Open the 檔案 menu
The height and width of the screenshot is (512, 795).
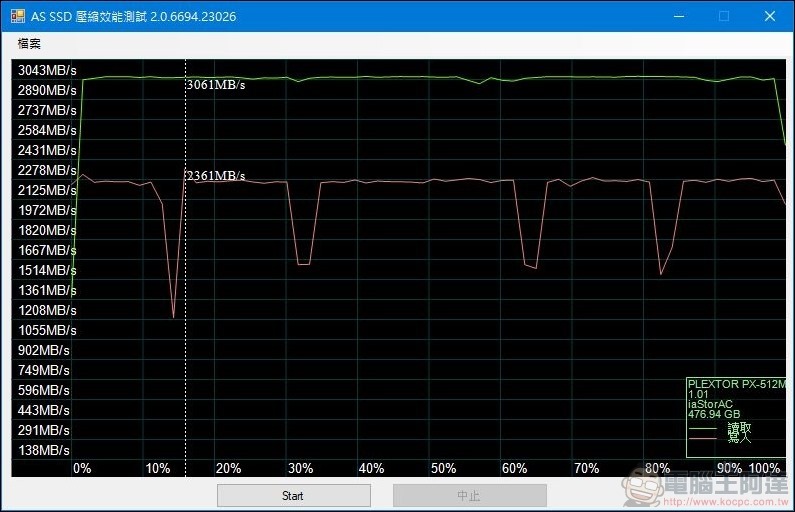click(29, 44)
